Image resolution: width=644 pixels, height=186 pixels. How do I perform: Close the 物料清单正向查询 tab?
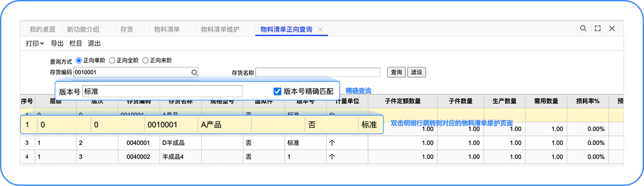pos(320,30)
